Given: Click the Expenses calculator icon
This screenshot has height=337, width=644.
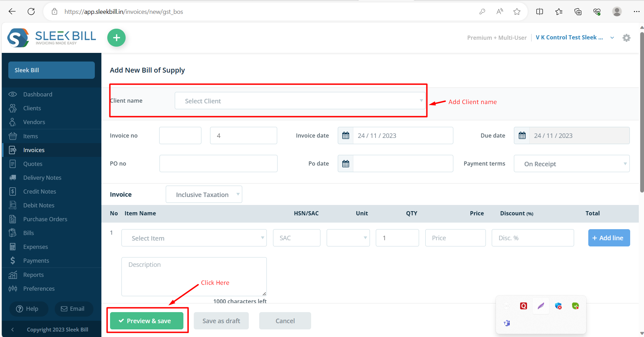Looking at the screenshot, I should pos(13,247).
